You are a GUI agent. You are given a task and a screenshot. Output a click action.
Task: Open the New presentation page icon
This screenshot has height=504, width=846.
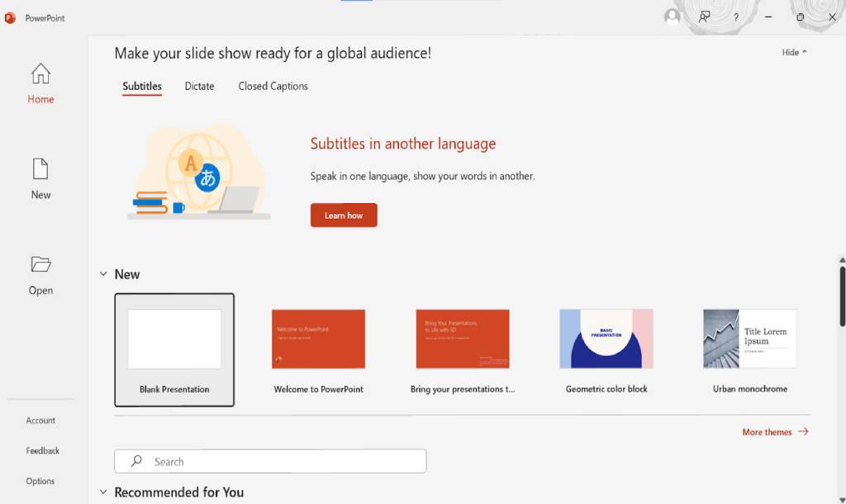pos(40,169)
